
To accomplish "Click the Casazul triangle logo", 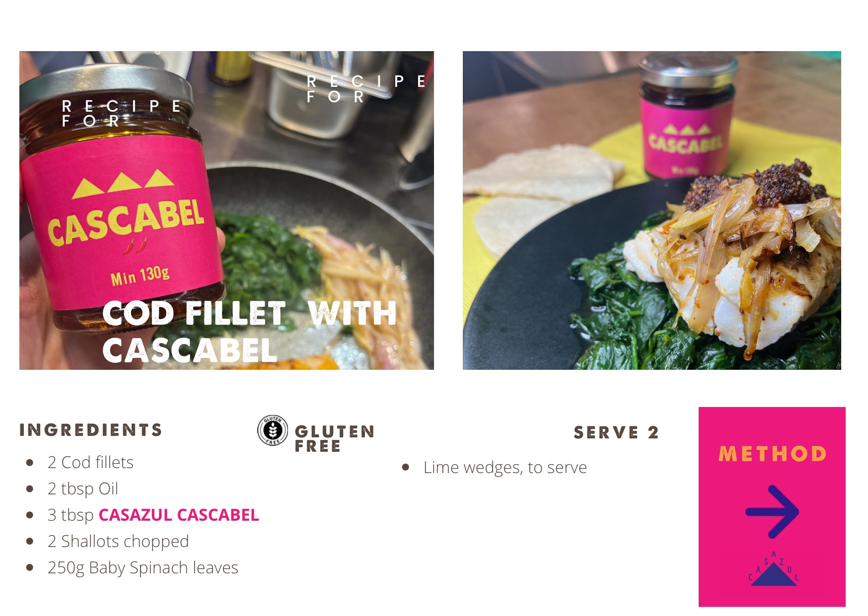I will tap(774, 569).
